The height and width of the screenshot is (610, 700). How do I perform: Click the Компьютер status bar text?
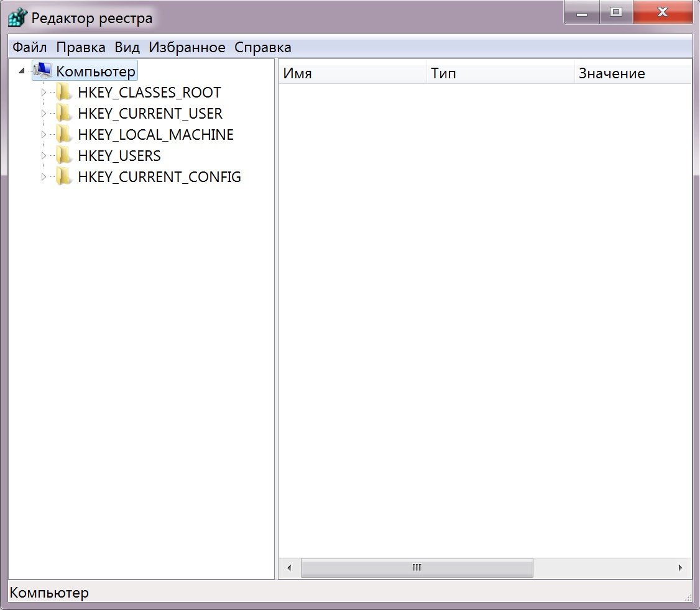(49, 593)
